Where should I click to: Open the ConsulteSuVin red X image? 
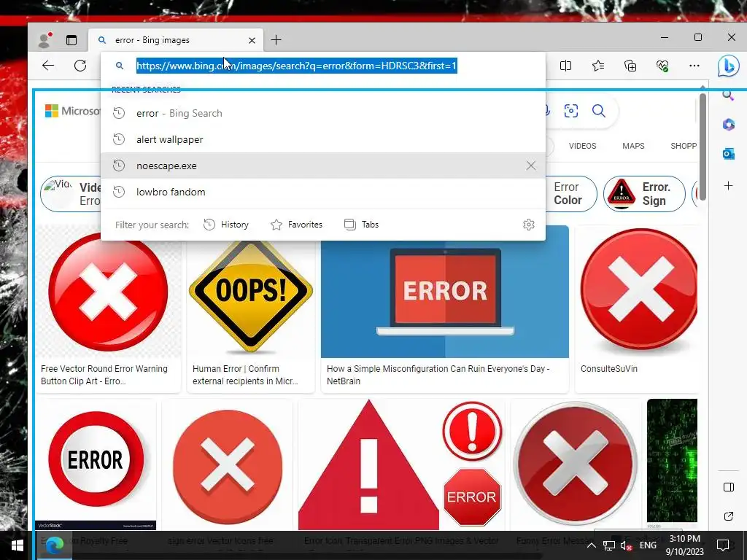tap(638, 292)
